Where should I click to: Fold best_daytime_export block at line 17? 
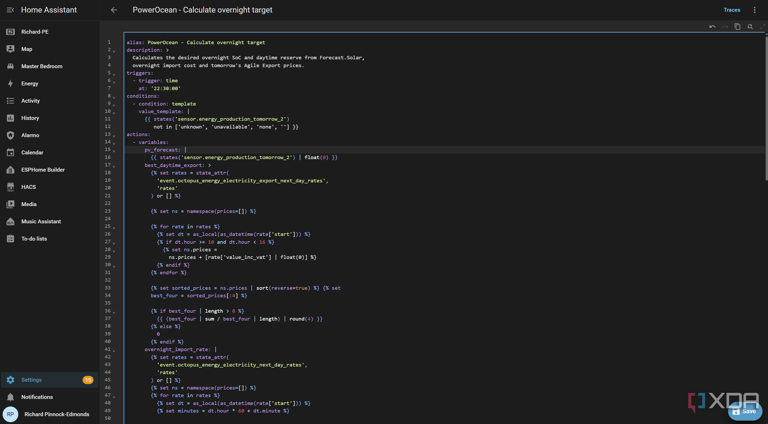pos(114,165)
